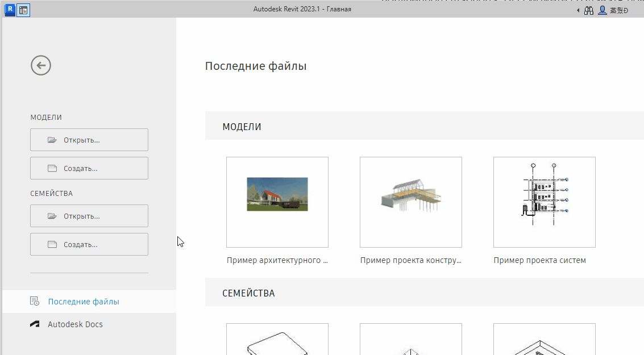Click the Autodesk Docs logo icon

(x=35, y=324)
